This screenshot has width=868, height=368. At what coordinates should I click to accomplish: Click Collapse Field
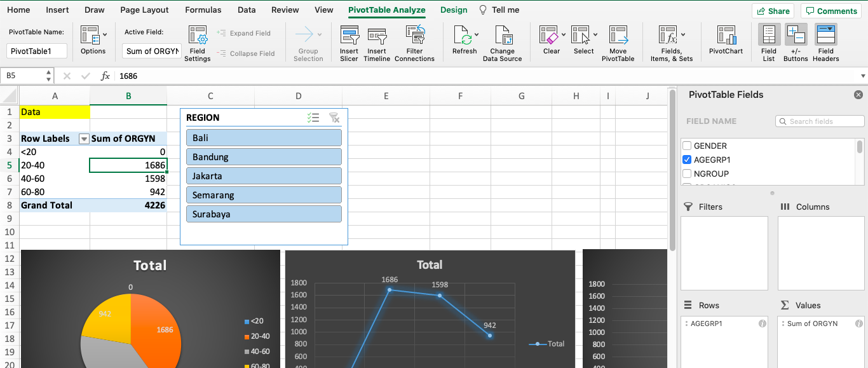pos(246,53)
